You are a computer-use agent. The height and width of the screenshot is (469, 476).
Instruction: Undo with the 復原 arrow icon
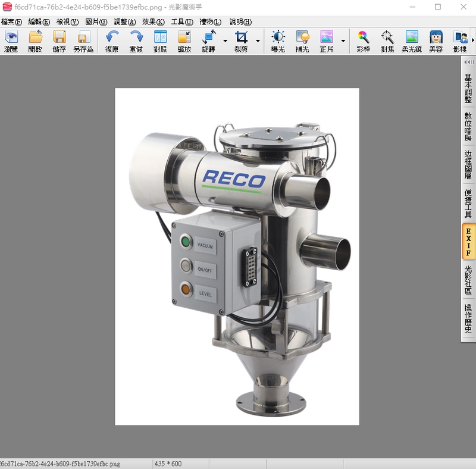pyautogui.click(x=112, y=41)
